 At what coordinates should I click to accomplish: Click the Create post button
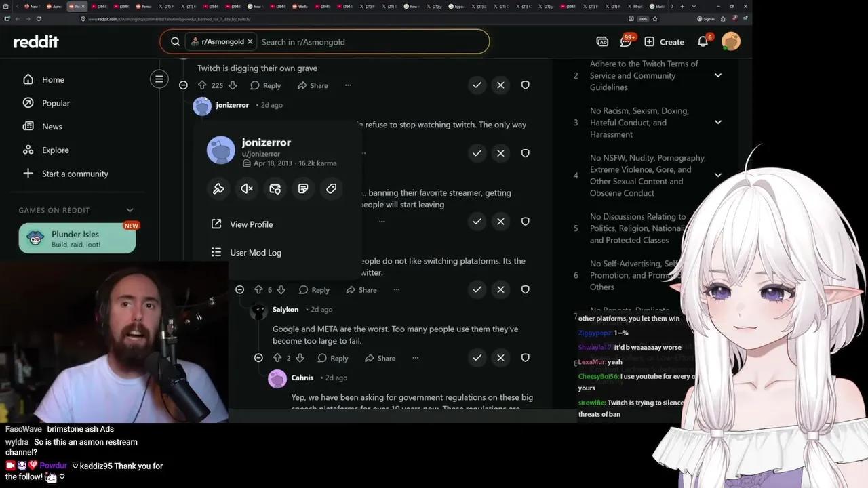664,42
